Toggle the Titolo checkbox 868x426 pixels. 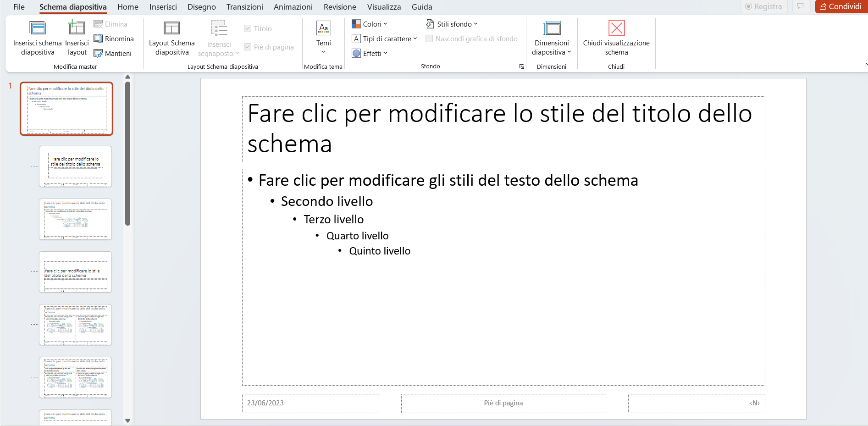[247, 28]
